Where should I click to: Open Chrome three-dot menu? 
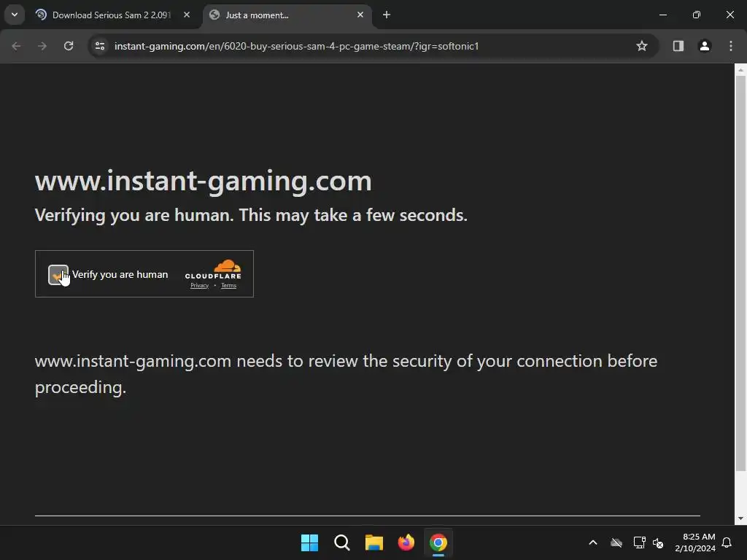[731, 46]
